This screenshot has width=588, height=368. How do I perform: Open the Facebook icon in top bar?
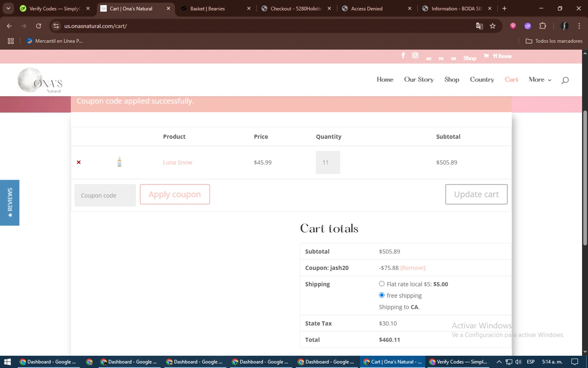[x=403, y=55]
